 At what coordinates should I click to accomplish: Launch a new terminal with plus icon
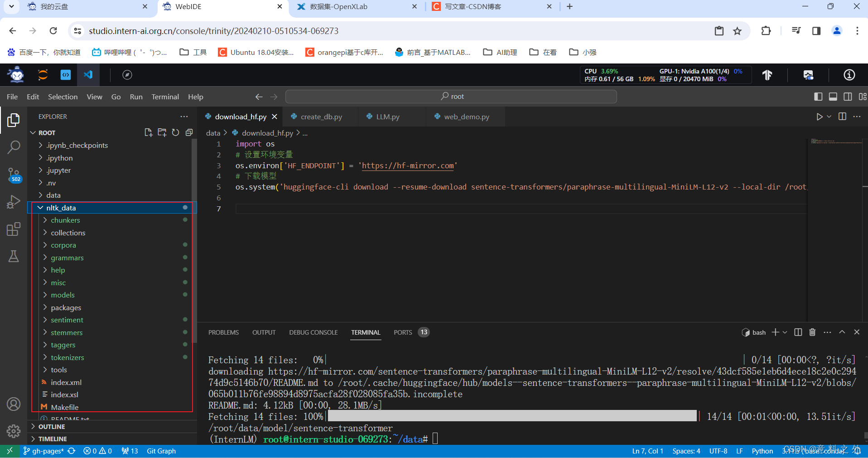click(x=775, y=332)
